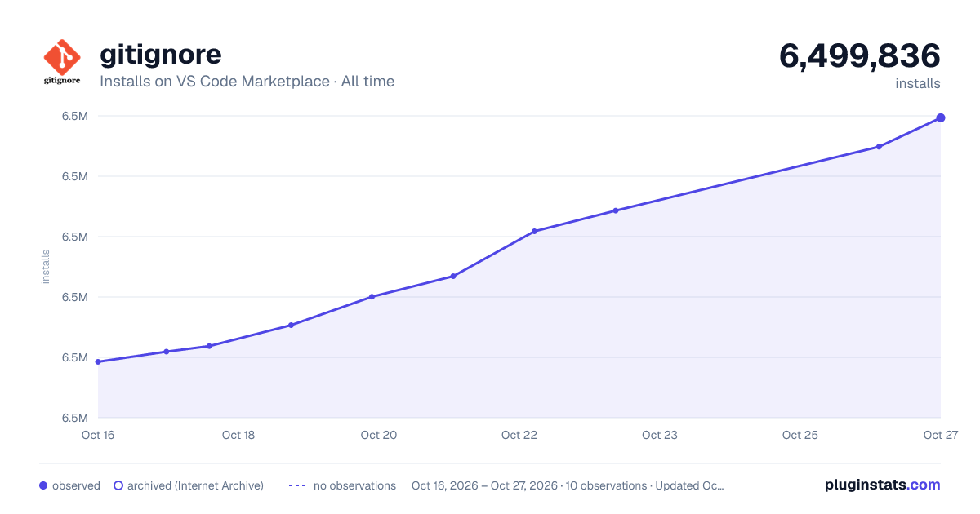Click the Oct 22 x-axis label

click(519, 435)
